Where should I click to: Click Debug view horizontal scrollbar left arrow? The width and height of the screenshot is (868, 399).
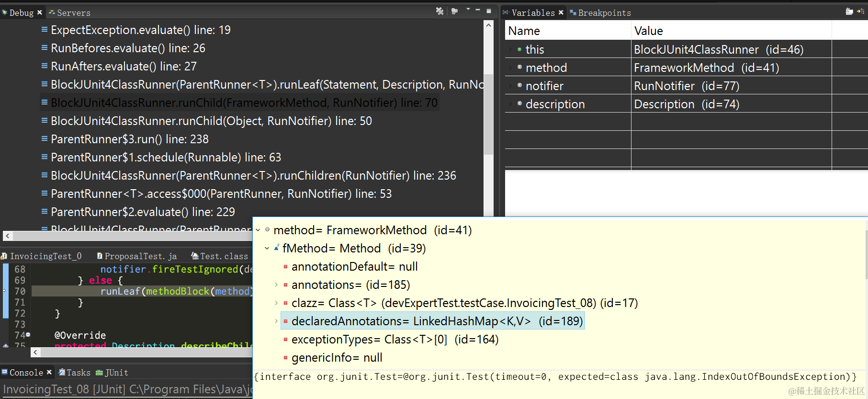pyautogui.click(x=8, y=236)
